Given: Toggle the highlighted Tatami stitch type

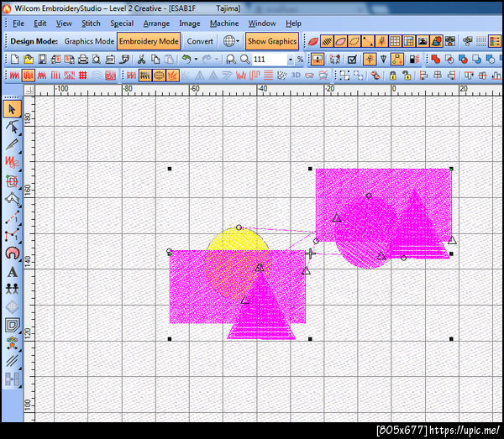Looking at the screenshot, I should [29, 76].
